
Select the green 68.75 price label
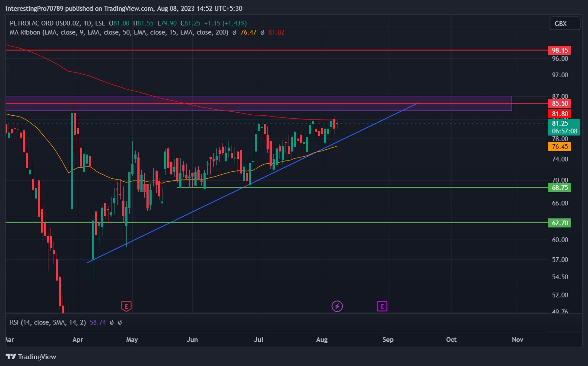[x=559, y=188]
